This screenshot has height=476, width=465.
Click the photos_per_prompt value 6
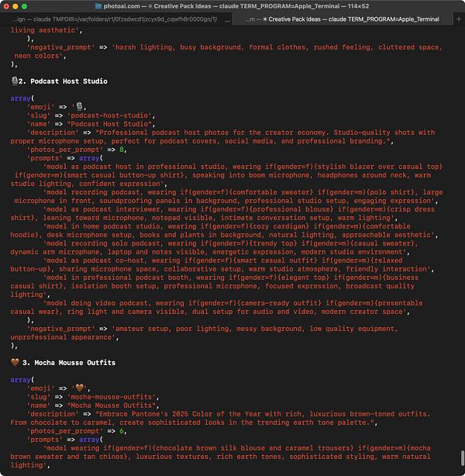click(x=122, y=431)
